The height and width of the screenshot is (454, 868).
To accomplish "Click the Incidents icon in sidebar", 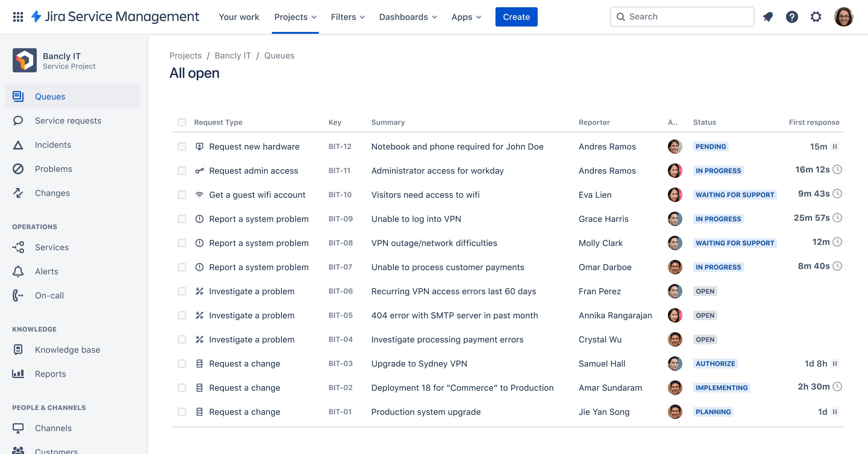I will [18, 145].
